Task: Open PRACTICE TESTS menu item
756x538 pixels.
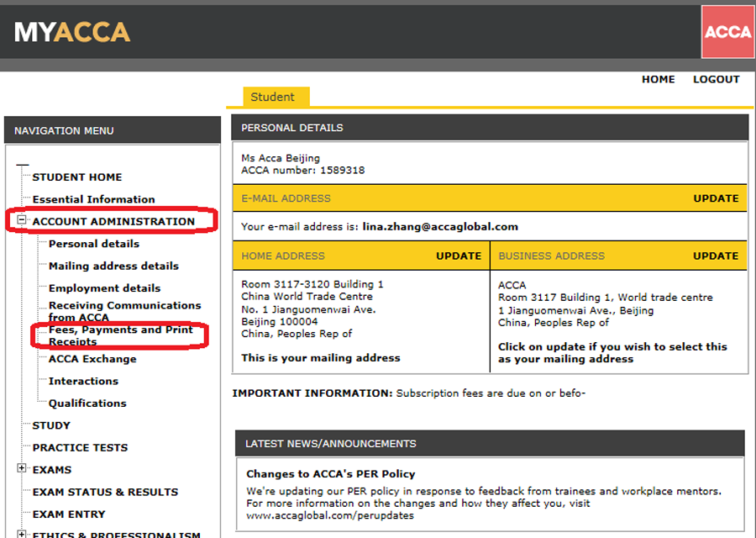Action: click(80, 448)
